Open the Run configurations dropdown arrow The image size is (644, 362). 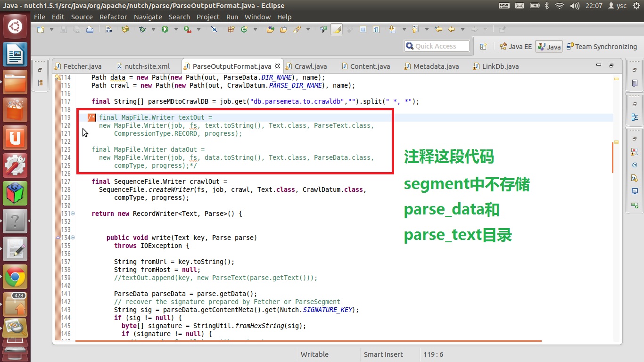click(176, 29)
